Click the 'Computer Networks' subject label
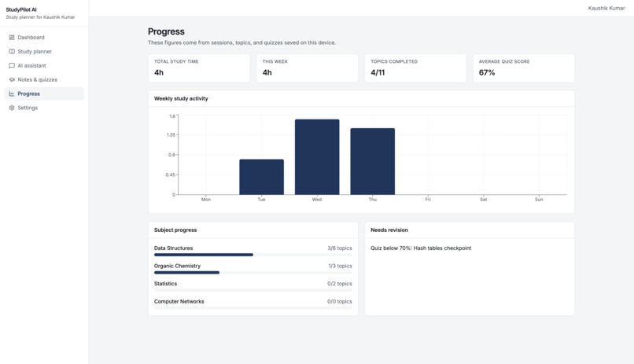The image size is (634, 364). click(179, 301)
